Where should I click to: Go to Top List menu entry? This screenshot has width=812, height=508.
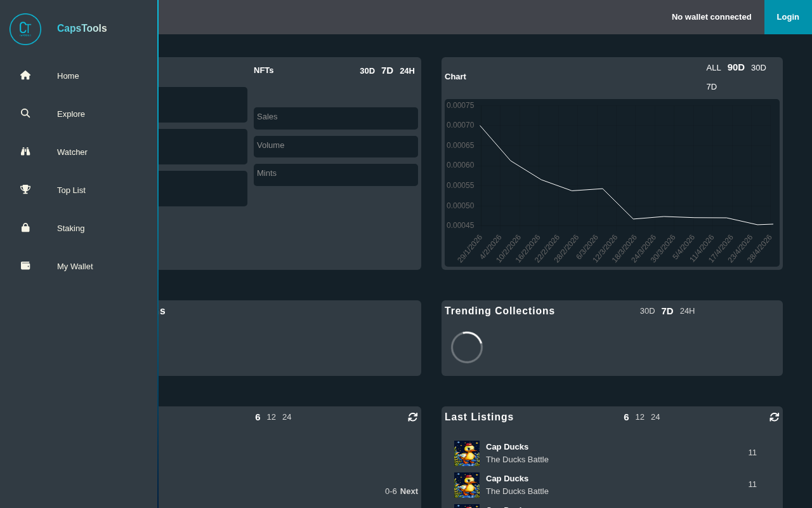[x=71, y=190]
